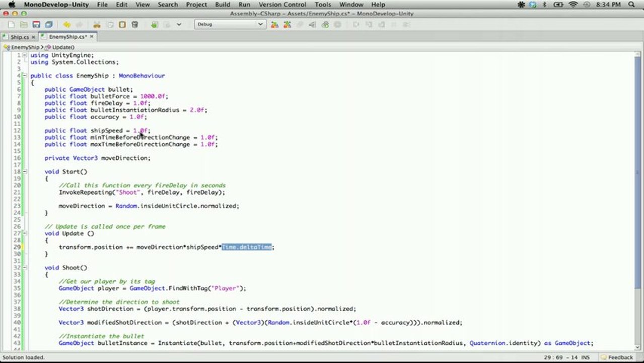The width and height of the screenshot is (644, 363).
Task: Save the file with the floppy icon
Action: point(36,24)
